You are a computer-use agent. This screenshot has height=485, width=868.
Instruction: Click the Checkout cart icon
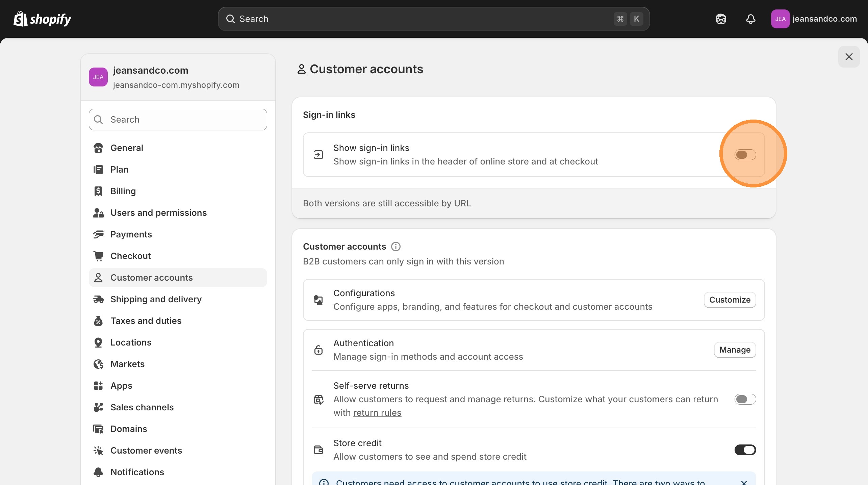pyautogui.click(x=98, y=256)
